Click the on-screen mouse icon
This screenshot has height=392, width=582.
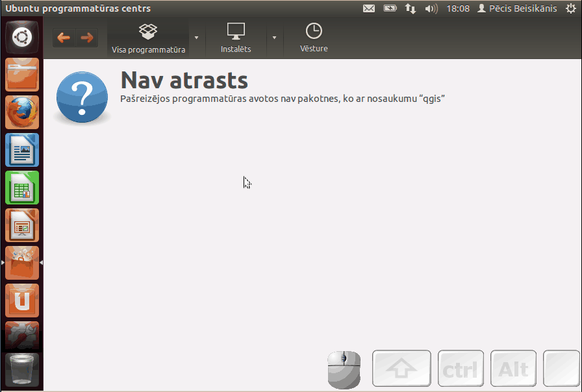click(344, 369)
